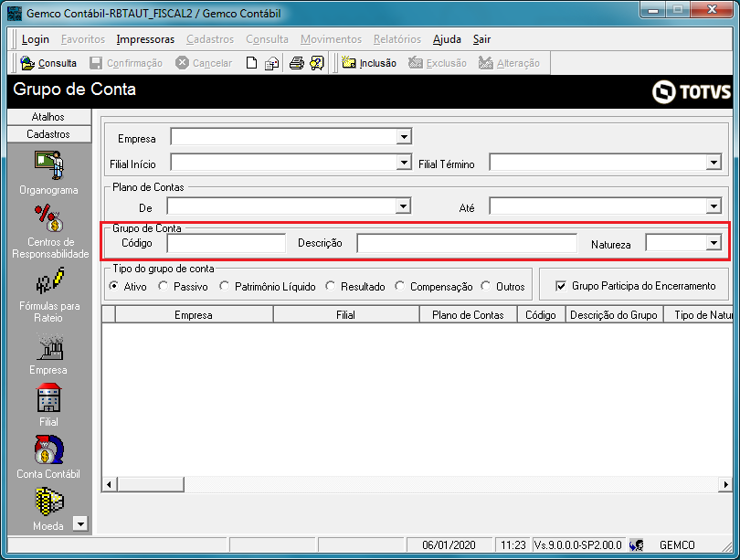
Task: Click the Cancelar toolbar icon
Action: point(182,63)
